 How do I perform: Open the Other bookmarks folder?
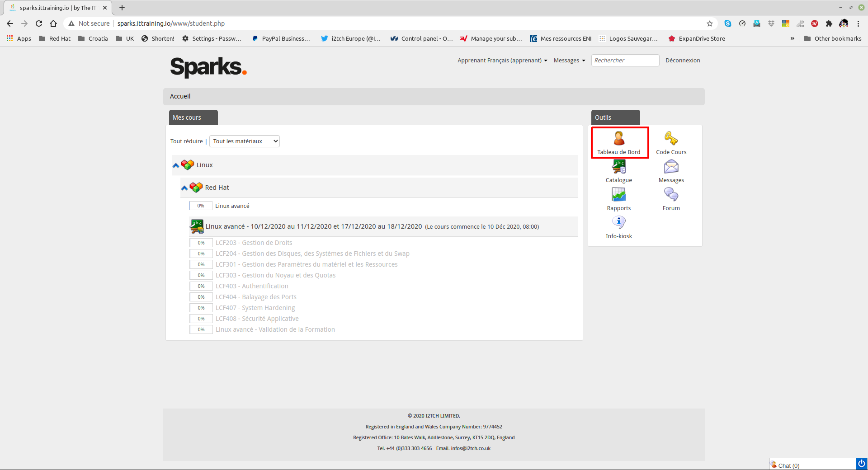tap(833, 38)
